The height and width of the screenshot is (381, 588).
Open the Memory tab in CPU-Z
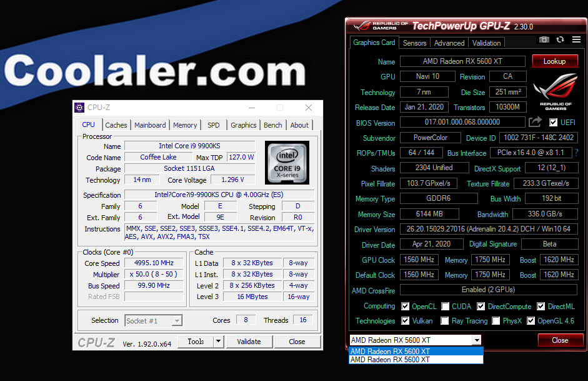coord(185,125)
